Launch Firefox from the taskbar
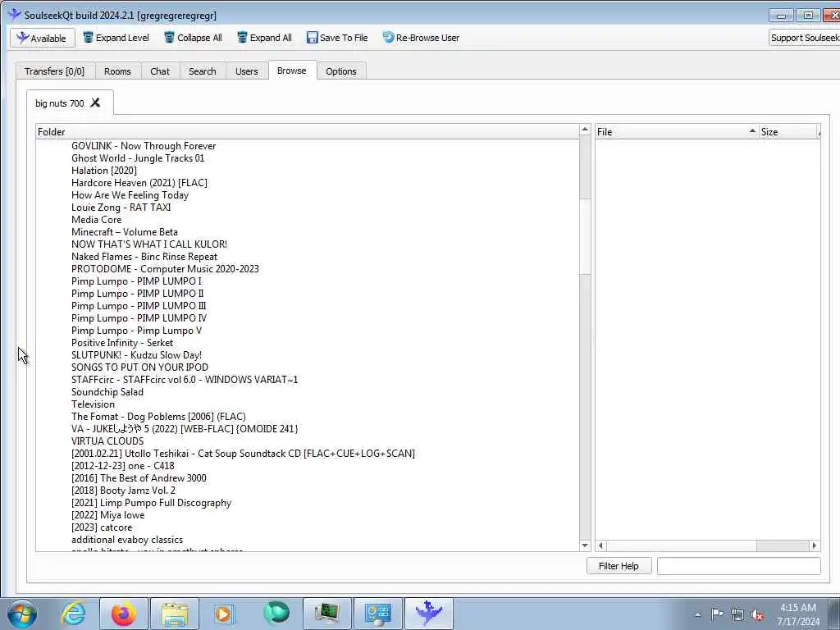Viewport: 840px width, 630px height. tap(124, 614)
